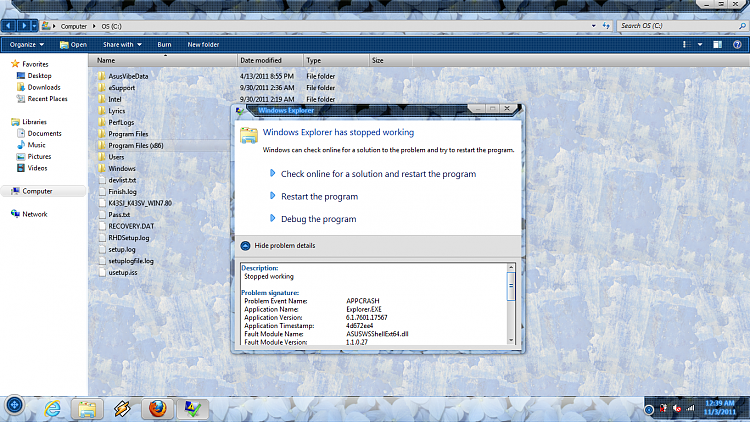Open the recent pages dropdown beside navigation arrows
The image size is (750, 422).
click(34, 26)
